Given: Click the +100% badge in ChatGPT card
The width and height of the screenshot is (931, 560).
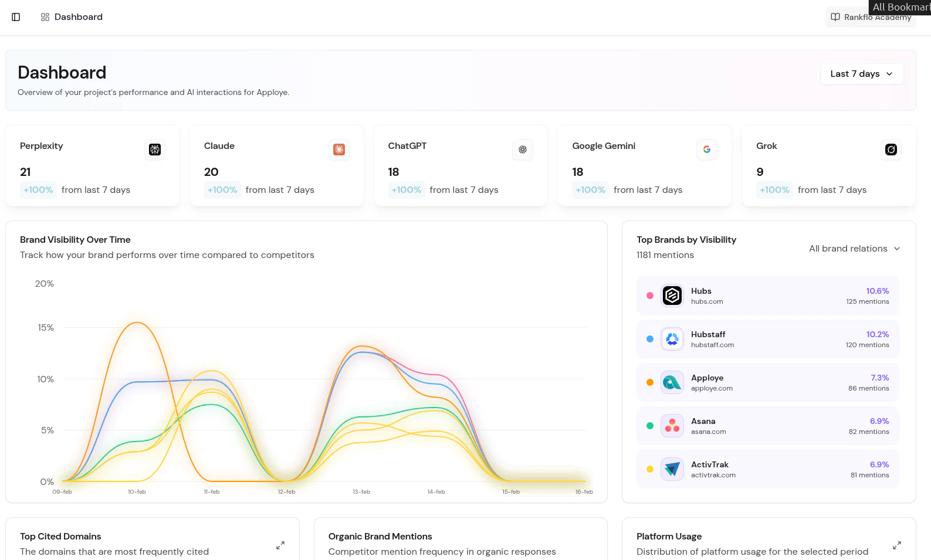Looking at the screenshot, I should (x=407, y=190).
